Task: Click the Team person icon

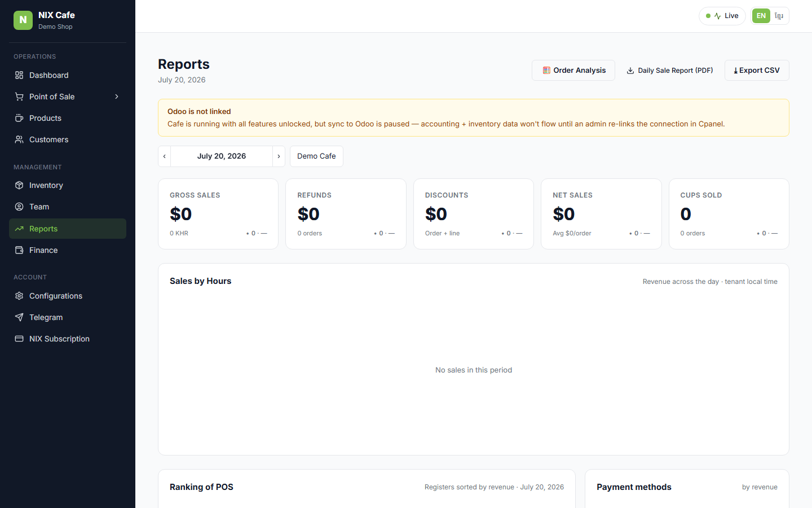Action: [x=19, y=207]
